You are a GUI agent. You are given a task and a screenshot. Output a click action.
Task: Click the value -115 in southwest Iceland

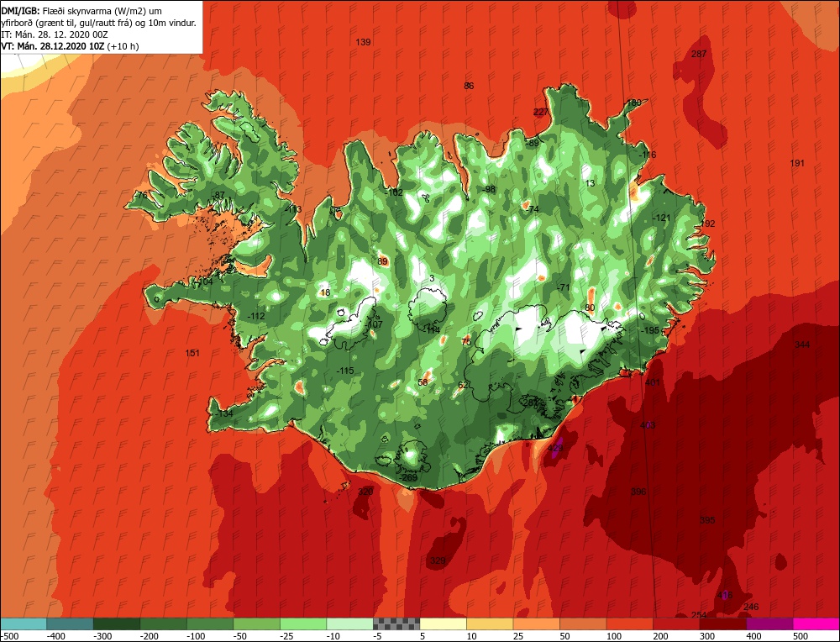click(344, 371)
